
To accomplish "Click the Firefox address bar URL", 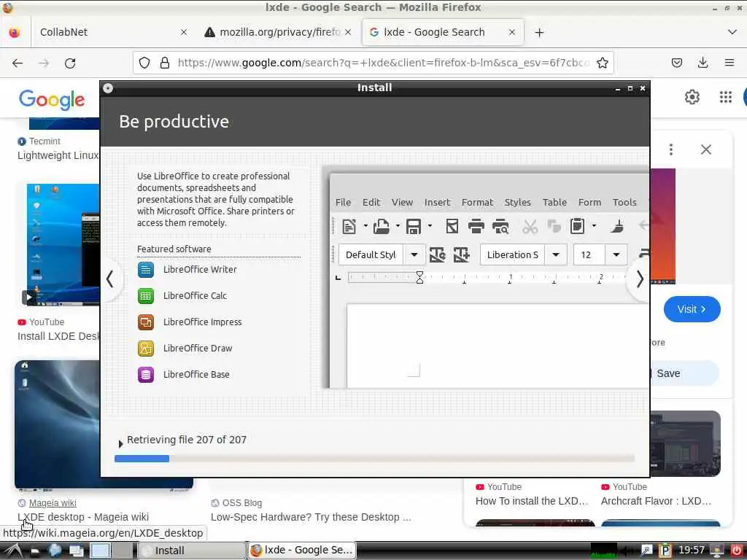I will click(x=384, y=63).
